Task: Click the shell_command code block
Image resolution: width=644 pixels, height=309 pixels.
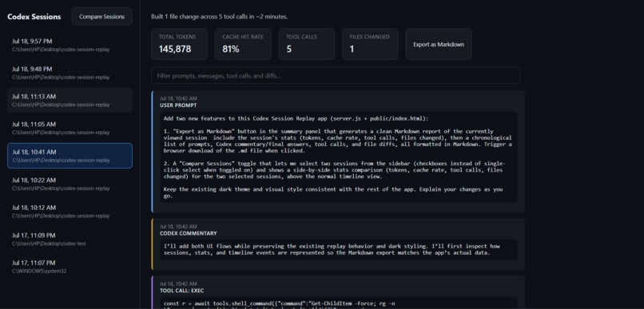Action: (339, 303)
